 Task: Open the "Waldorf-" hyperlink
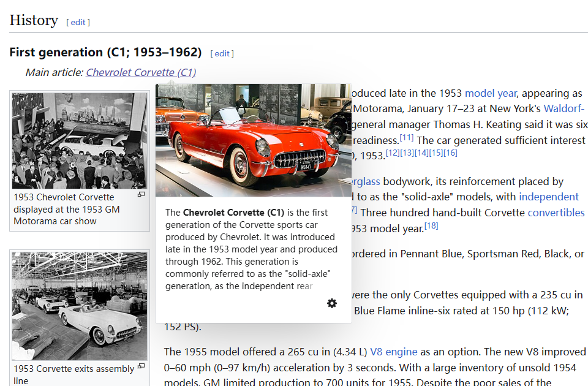pyautogui.click(x=563, y=109)
